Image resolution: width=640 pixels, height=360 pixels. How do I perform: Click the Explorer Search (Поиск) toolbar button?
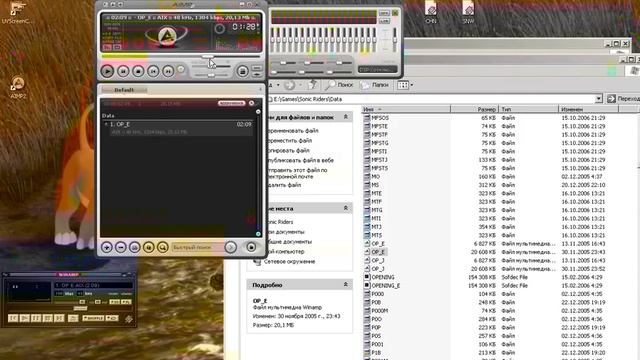(340, 85)
